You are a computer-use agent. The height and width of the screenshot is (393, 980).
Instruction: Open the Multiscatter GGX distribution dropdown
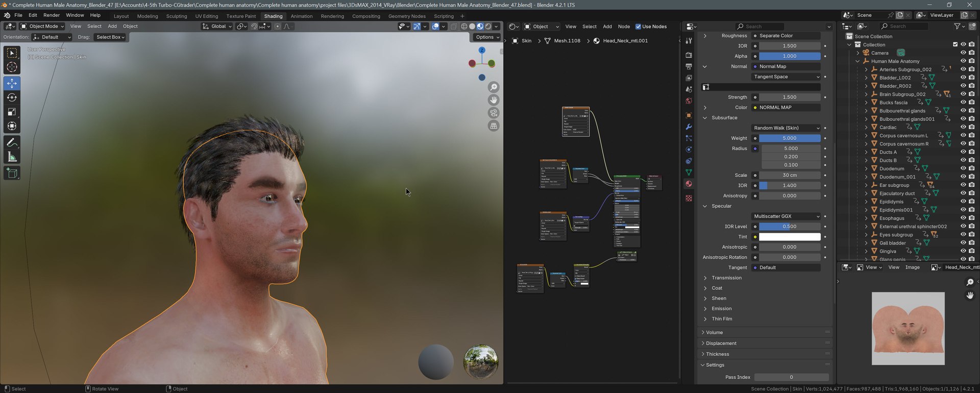coord(786,216)
